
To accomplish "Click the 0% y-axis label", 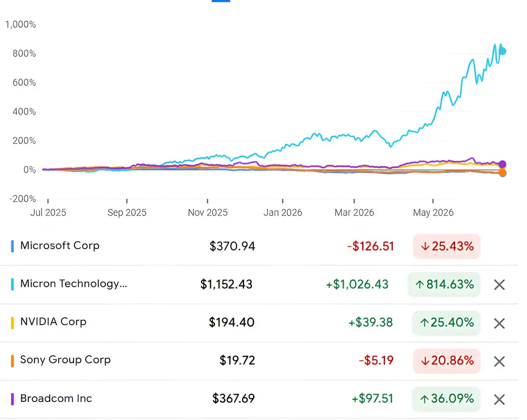I will [30, 170].
